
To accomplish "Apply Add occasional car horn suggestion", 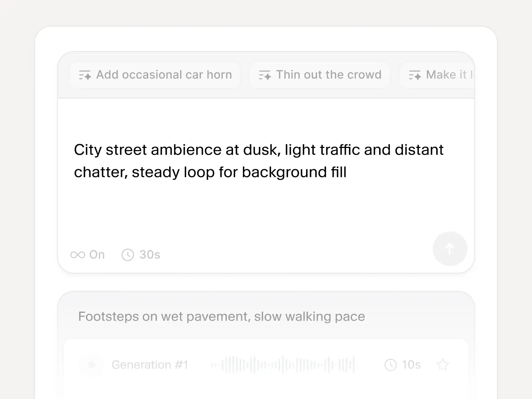I will click(x=155, y=75).
